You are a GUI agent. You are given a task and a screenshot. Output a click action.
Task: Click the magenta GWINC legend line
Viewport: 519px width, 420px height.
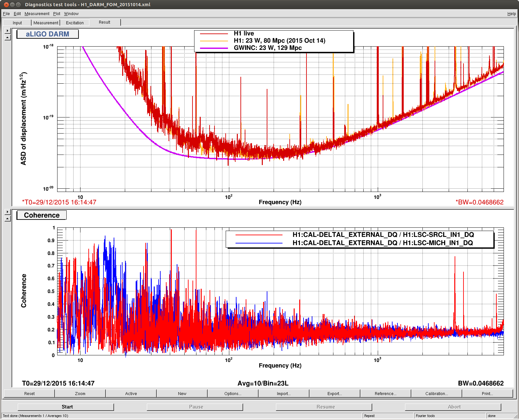click(x=214, y=48)
